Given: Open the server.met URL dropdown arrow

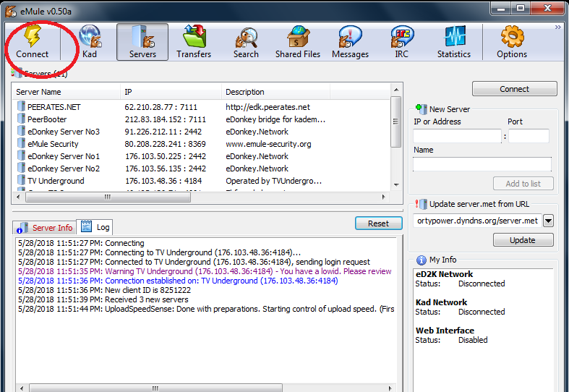Looking at the screenshot, I should 548,221.
